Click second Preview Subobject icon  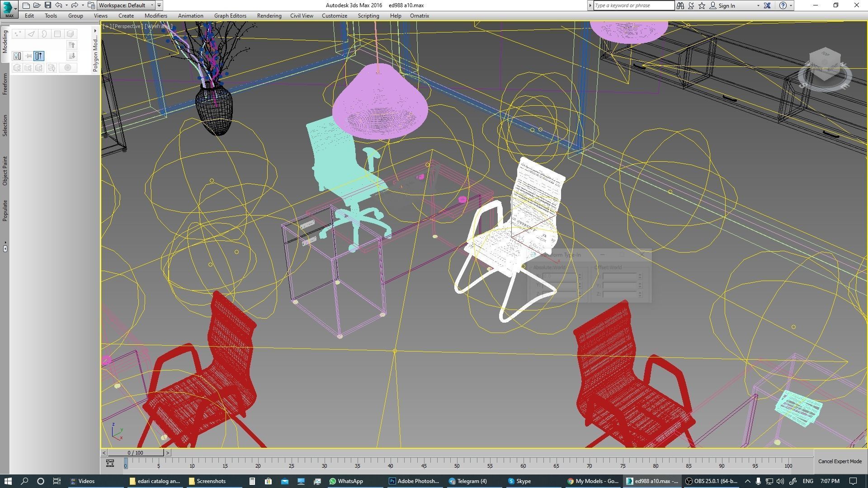(28, 68)
